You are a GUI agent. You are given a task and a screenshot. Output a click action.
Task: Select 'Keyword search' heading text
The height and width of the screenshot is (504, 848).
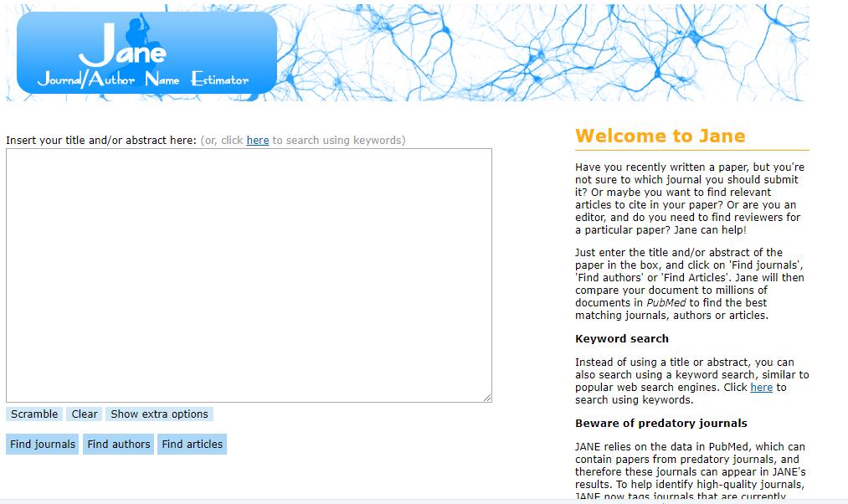click(x=622, y=338)
